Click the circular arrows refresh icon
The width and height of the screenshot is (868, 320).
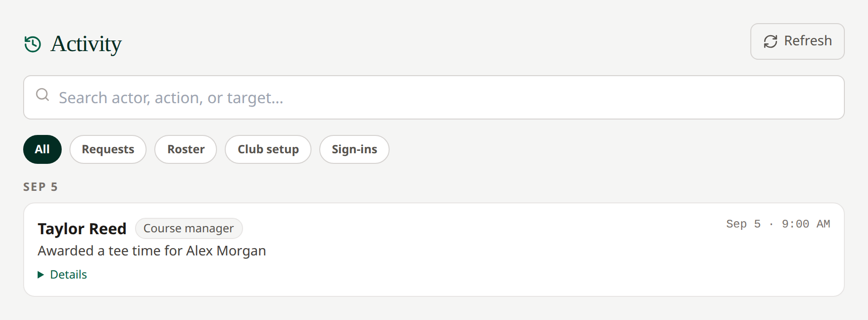pyautogui.click(x=770, y=41)
